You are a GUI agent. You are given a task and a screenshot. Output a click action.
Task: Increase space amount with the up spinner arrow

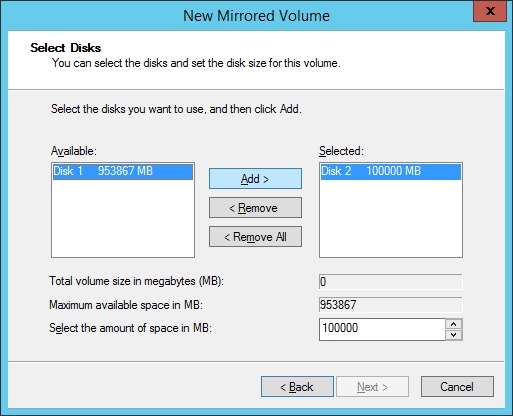(454, 324)
